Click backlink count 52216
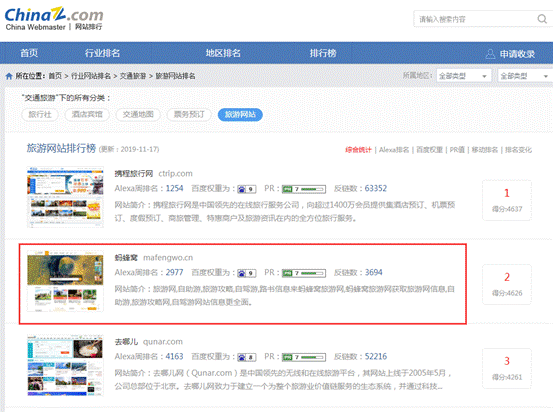Screen dimensions: 553x412 (376, 357)
